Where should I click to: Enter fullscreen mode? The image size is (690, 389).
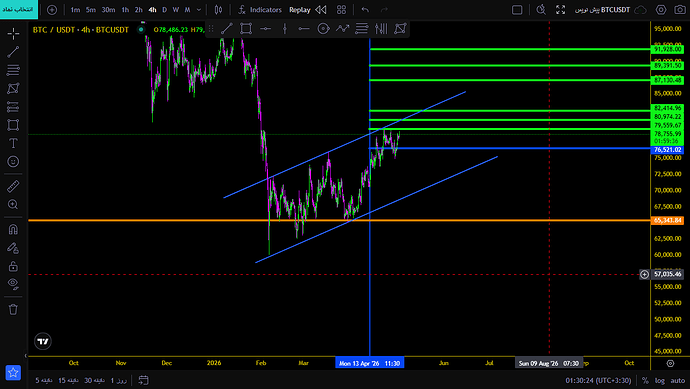coord(560,10)
